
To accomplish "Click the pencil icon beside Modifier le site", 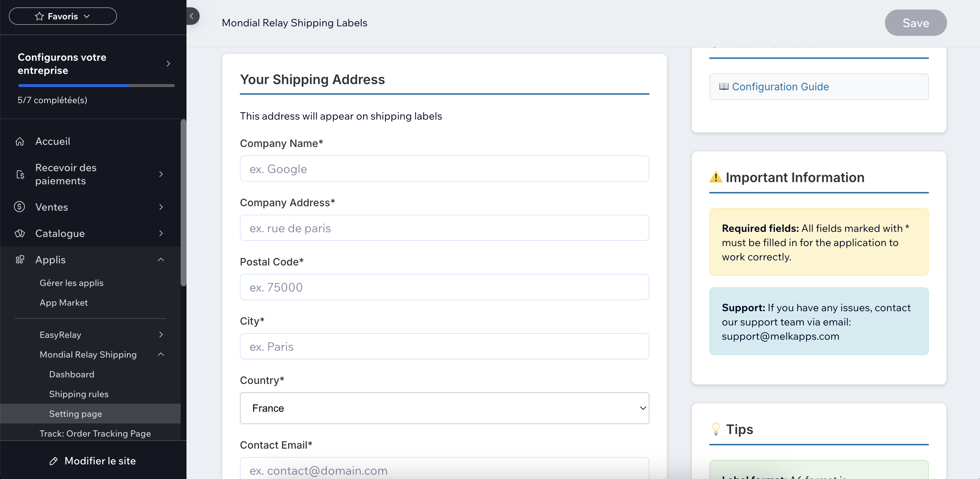I will pyautogui.click(x=54, y=461).
